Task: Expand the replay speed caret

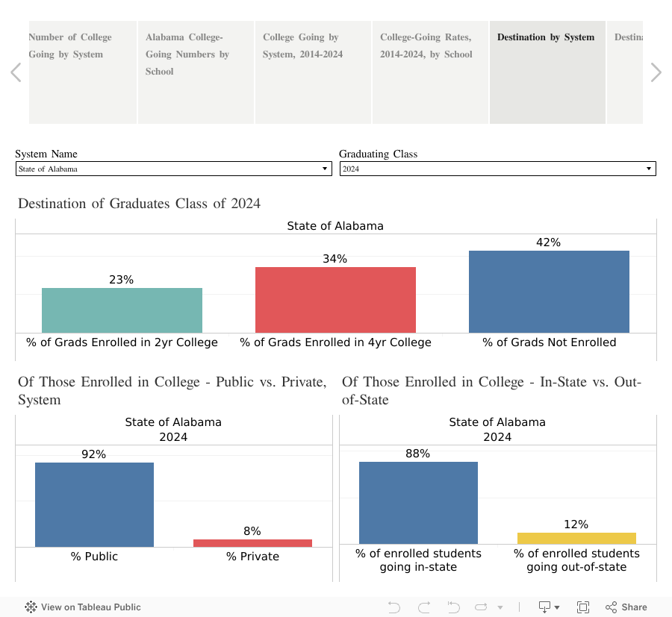Action: click(x=499, y=607)
